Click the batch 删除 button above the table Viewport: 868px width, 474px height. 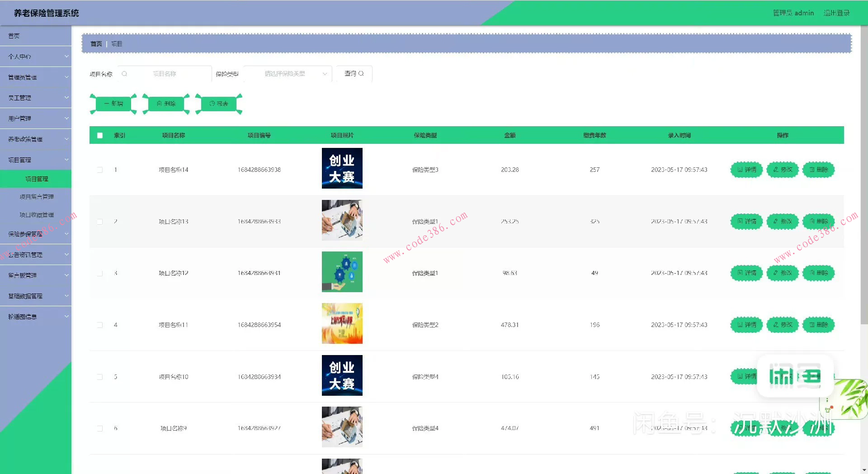coord(166,104)
